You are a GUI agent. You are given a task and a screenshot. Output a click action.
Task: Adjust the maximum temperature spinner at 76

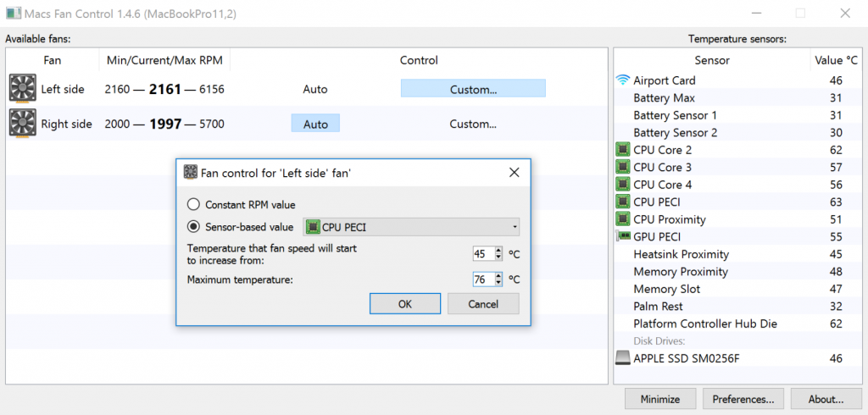click(x=498, y=279)
